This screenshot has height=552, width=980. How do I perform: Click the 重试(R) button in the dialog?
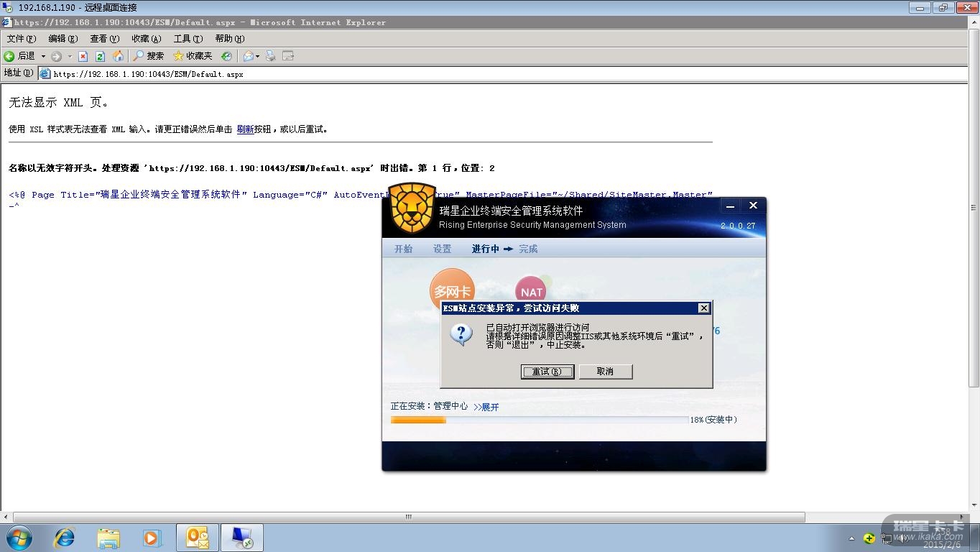pyautogui.click(x=547, y=372)
